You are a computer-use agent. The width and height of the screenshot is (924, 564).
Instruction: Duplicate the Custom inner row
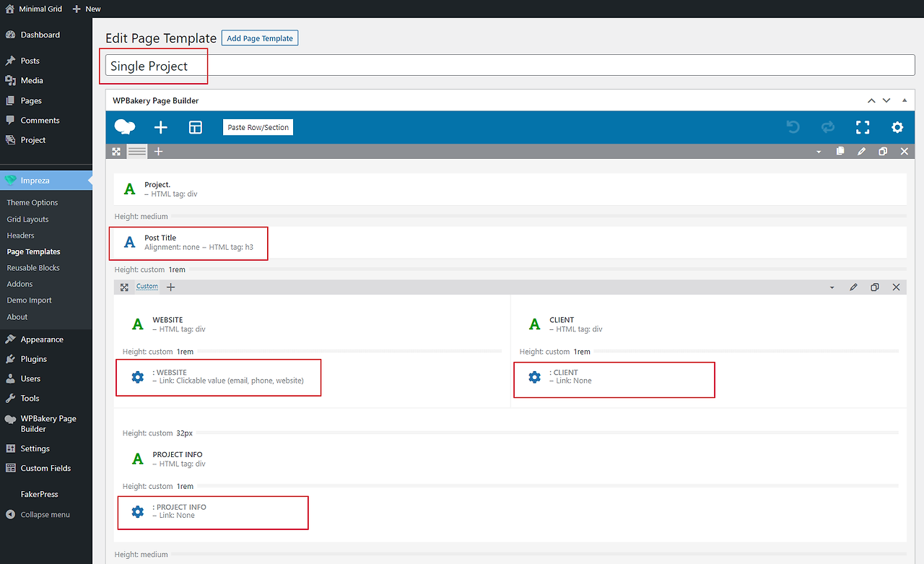pos(875,287)
